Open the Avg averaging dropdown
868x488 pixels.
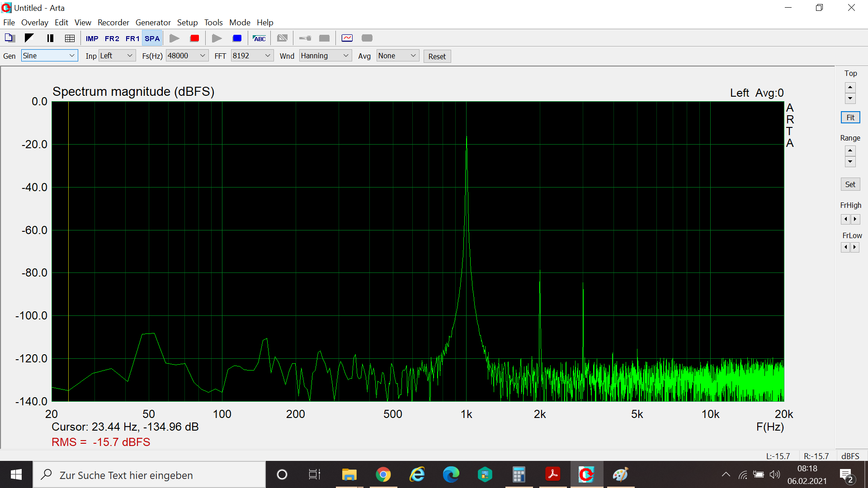398,56
